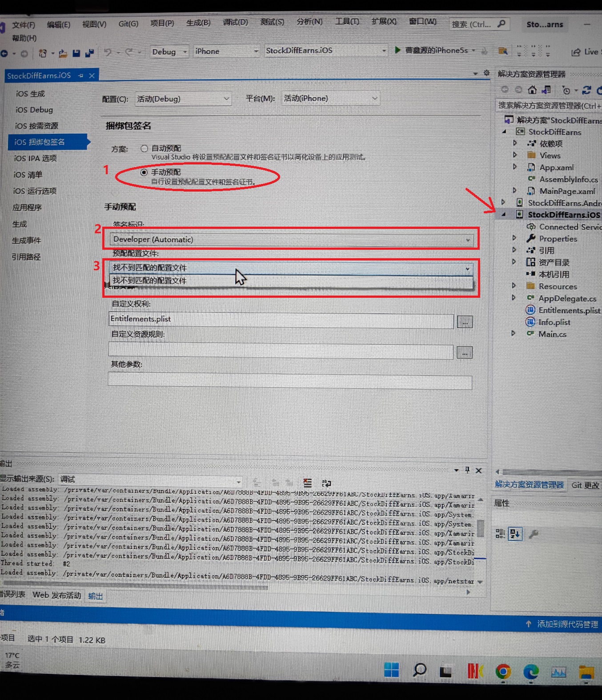Expand the Properties node in Solution Explorer
The image size is (602, 700).
coord(514,238)
